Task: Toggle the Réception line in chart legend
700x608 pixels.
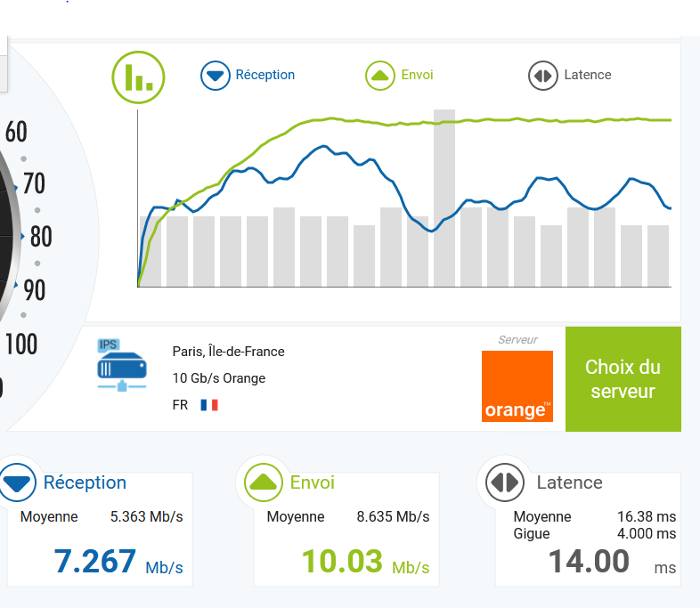Action: 265,75
